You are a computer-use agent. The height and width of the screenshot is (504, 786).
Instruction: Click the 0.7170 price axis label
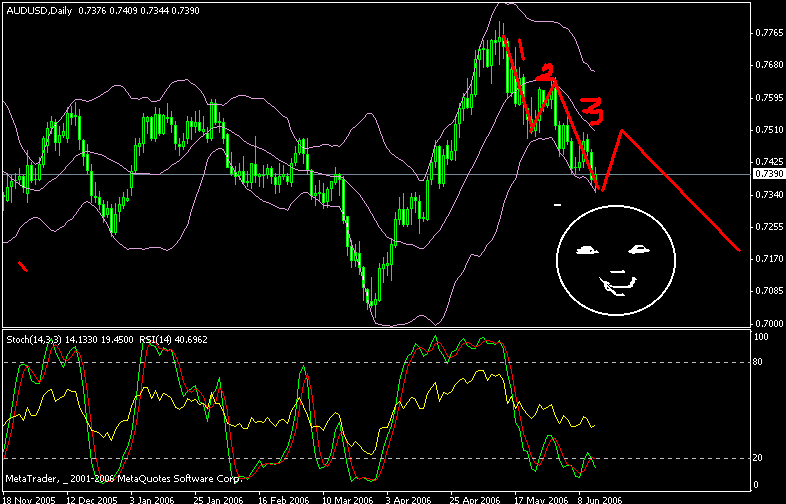click(769, 258)
